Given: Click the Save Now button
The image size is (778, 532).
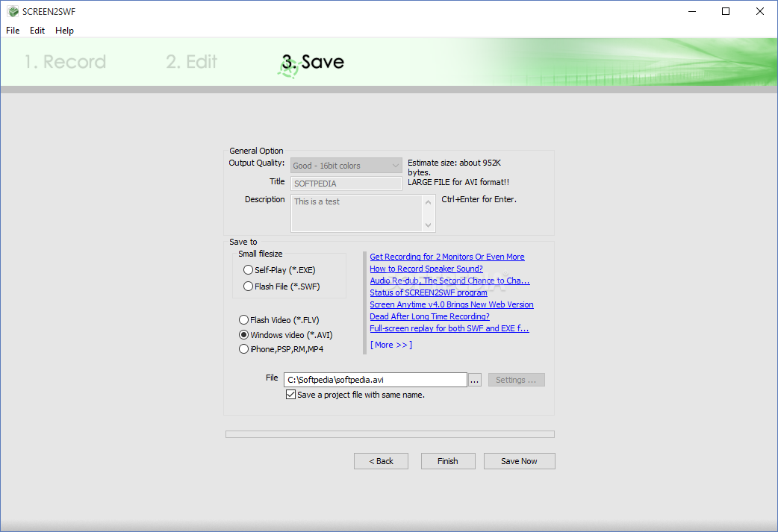Looking at the screenshot, I should [x=519, y=461].
